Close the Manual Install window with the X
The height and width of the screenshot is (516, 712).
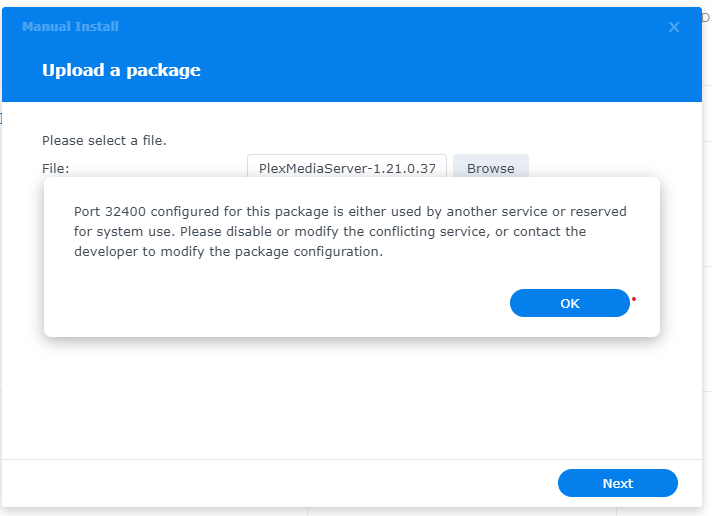pyautogui.click(x=674, y=27)
